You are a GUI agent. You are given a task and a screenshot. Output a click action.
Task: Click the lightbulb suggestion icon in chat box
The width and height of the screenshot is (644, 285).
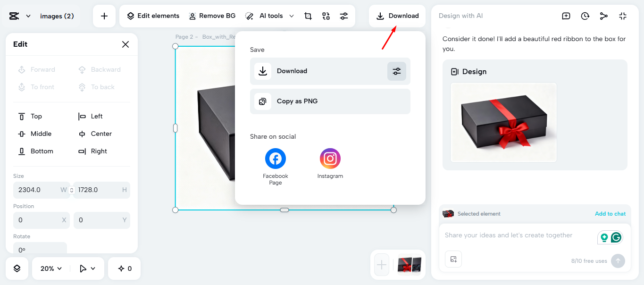(x=604, y=238)
